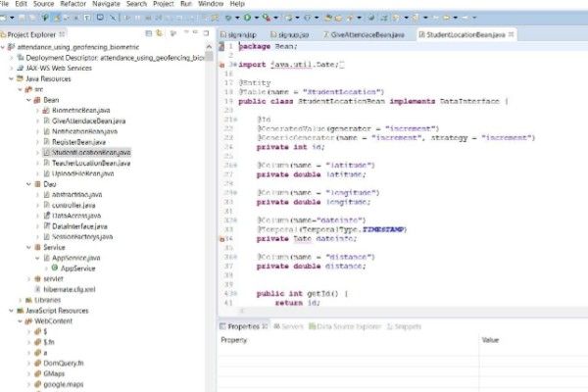Switch to the GiveAttendaceBean.java editor tab
The width and height of the screenshot is (588, 392).
tap(364, 34)
